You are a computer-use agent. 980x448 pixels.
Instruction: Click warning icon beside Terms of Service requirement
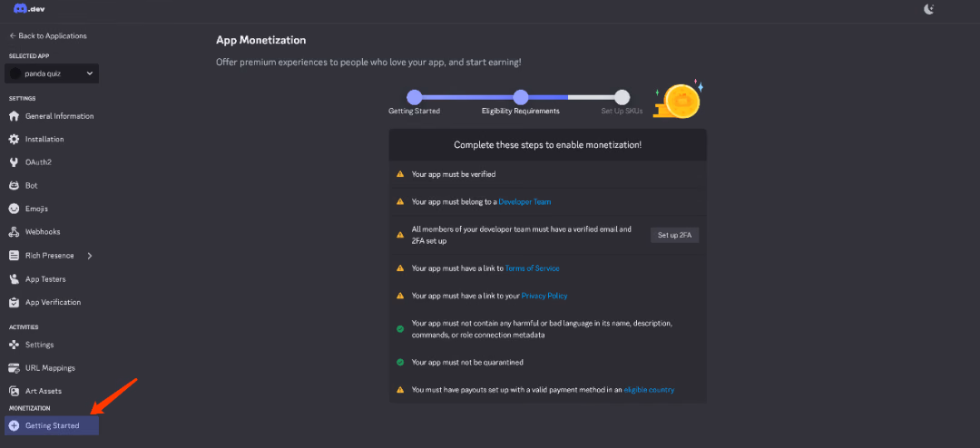click(400, 268)
